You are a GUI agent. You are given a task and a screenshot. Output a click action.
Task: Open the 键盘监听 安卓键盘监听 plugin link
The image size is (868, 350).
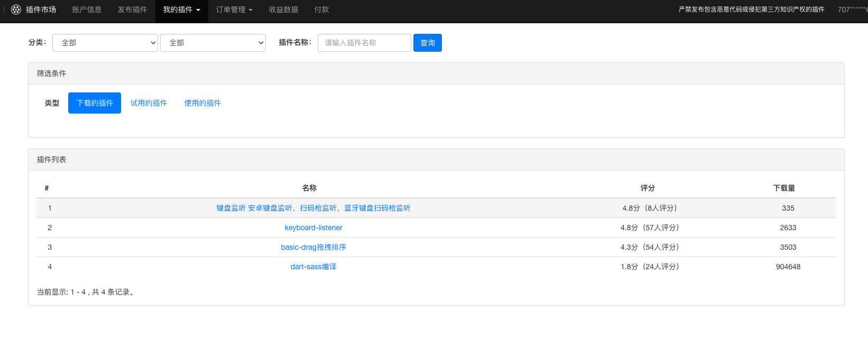point(313,208)
